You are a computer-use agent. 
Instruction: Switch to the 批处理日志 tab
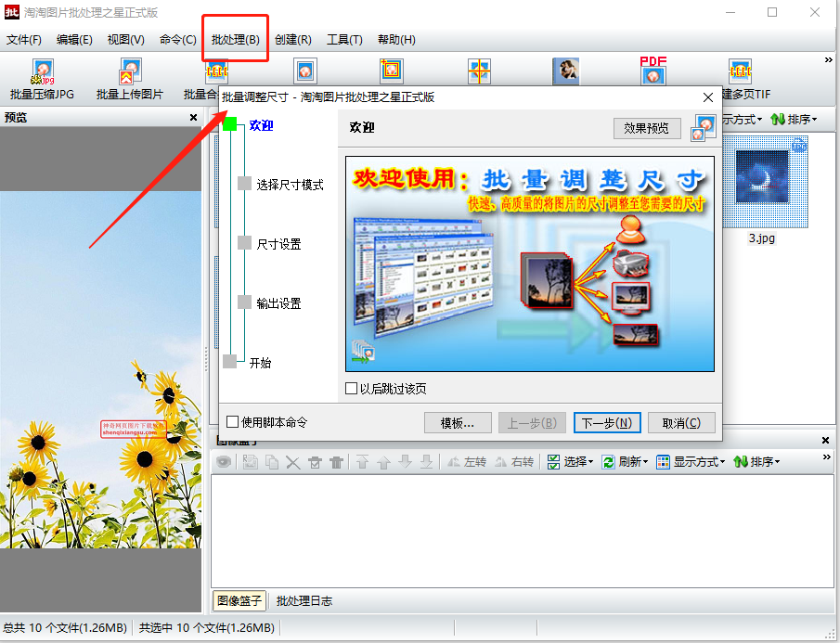tap(304, 600)
